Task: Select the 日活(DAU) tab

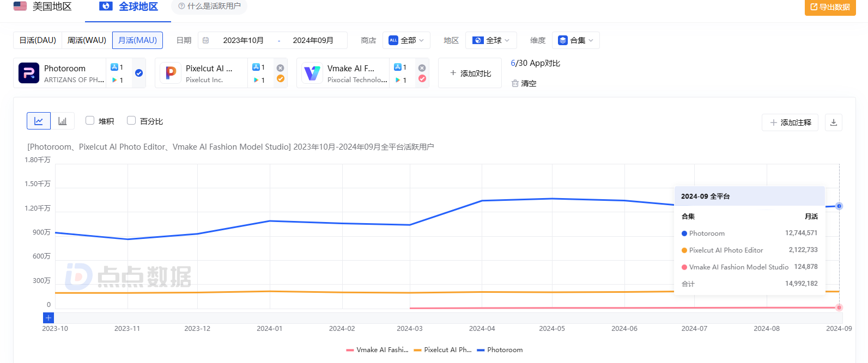Action: (38, 40)
